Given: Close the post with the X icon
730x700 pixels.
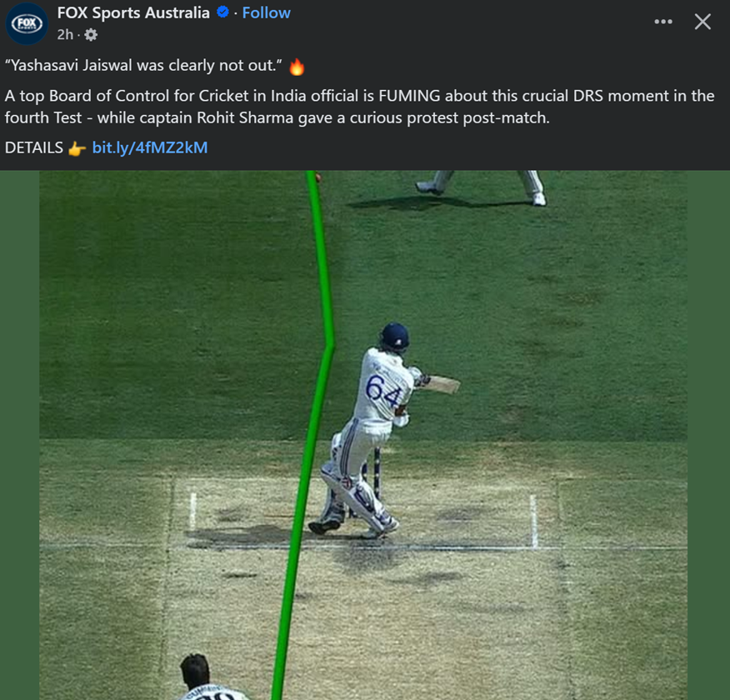Looking at the screenshot, I should (702, 22).
